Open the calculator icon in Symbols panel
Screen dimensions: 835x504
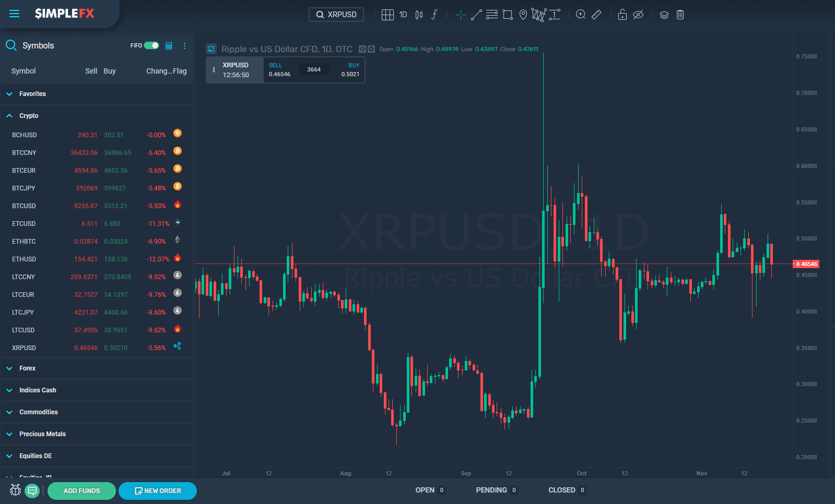[169, 46]
